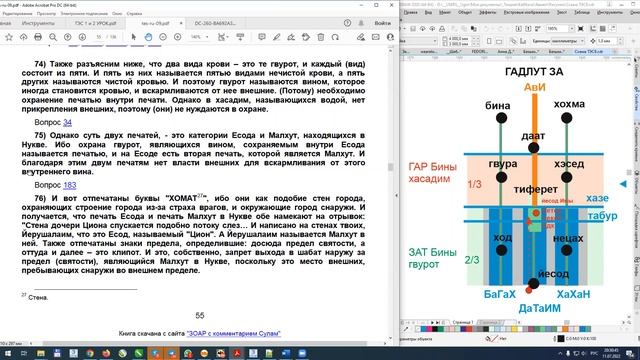
Task: Zoom out with the minus circle in Acrobat
Action: pos(163,37)
